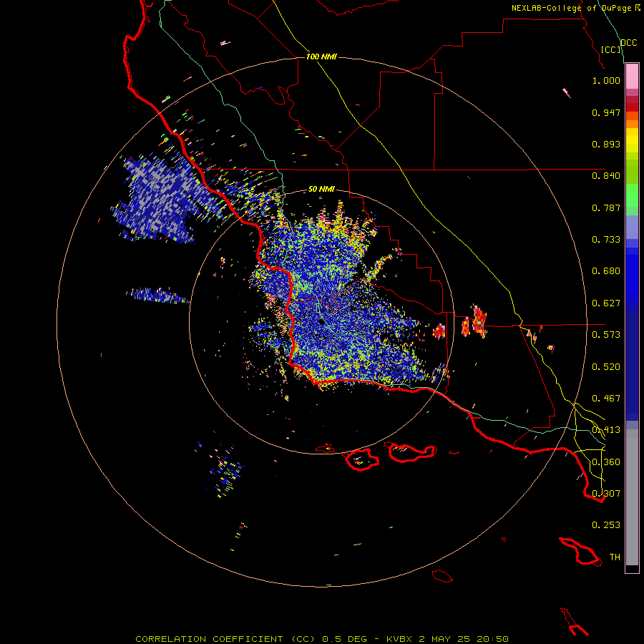Image resolution: width=644 pixels, height=644 pixels.
Task: Select the 0.520 scale value
Action: 606,367
